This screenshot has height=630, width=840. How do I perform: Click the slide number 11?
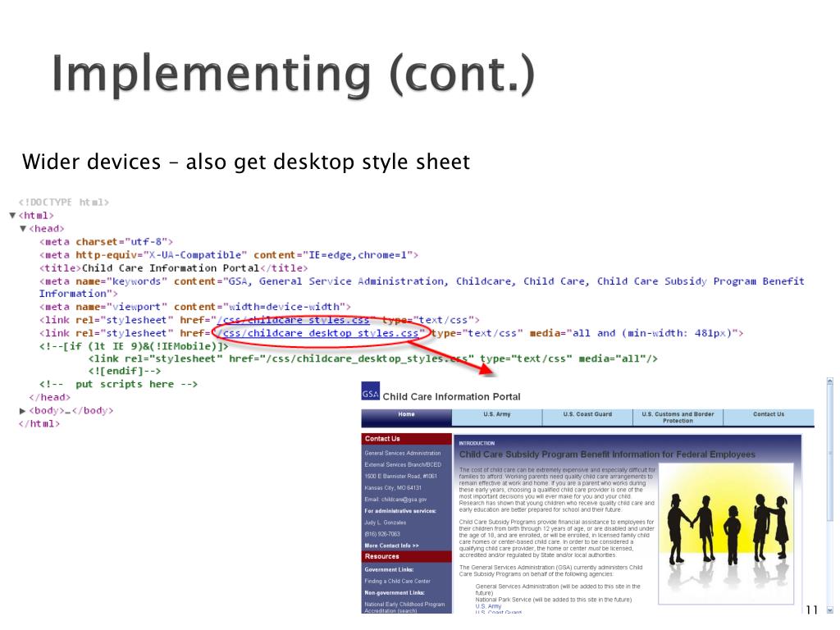812,609
